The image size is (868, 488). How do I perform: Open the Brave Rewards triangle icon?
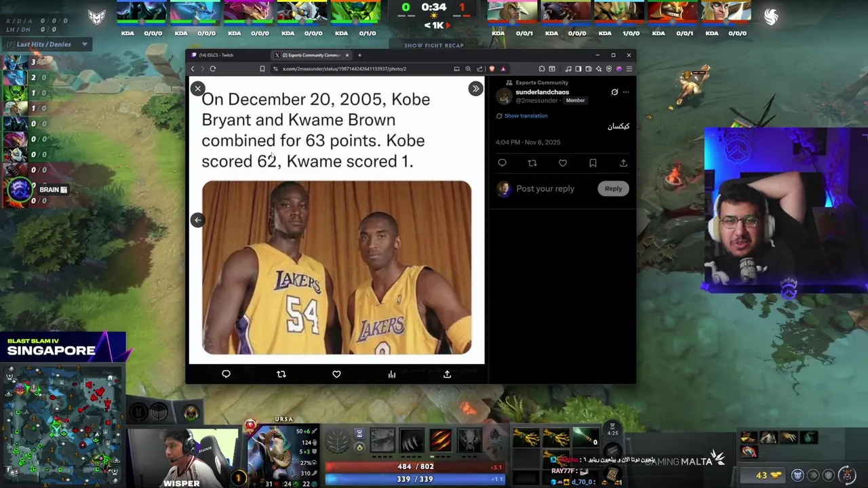(x=503, y=68)
